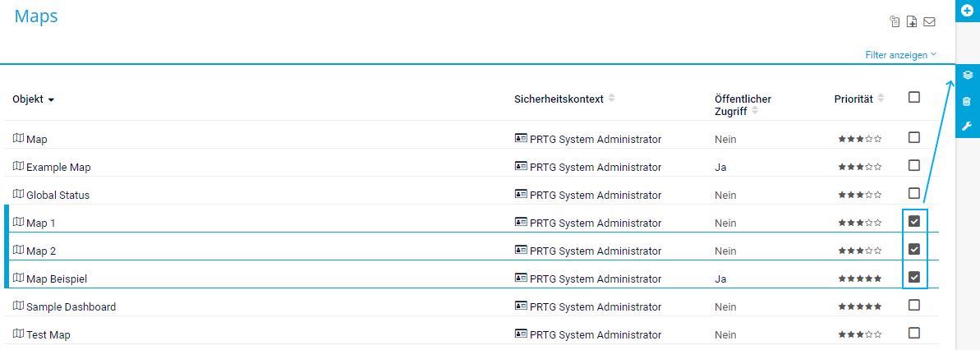Click the envelope mail icon
Screen dimensions: 980x350
[x=929, y=21]
